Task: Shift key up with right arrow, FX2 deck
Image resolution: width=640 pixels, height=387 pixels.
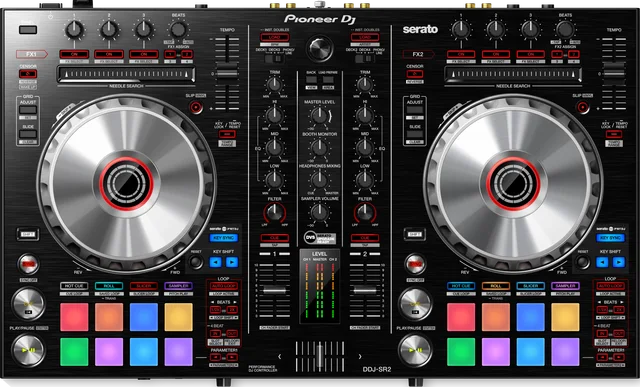Action: (619, 262)
